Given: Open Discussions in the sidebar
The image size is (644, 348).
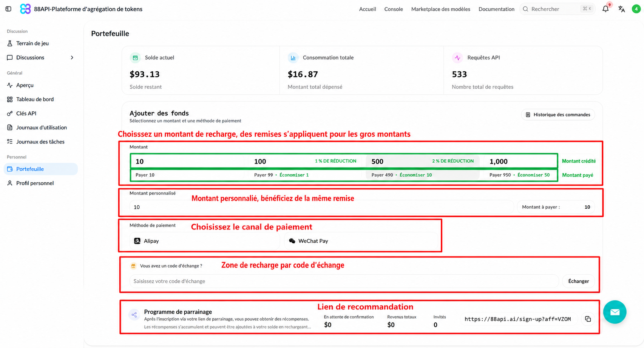Looking at the screenshot, I should pos(41,57).
